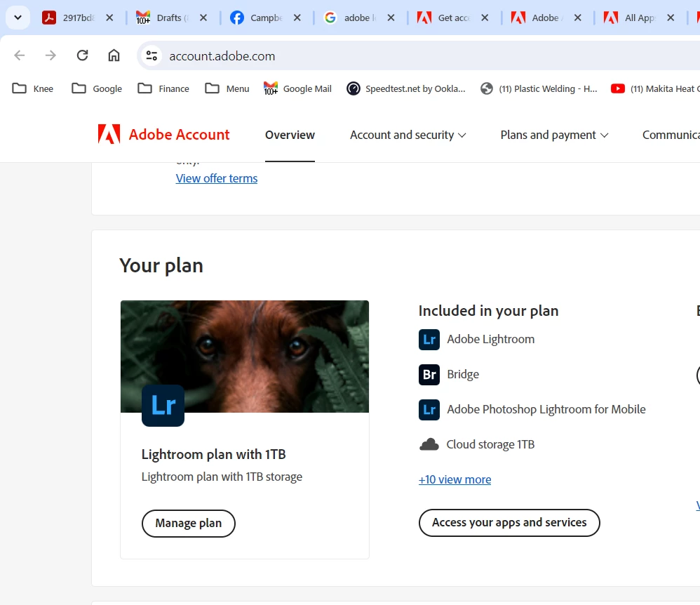
Task: Expand the Plans and payment menu
Action: pos(554,135)
